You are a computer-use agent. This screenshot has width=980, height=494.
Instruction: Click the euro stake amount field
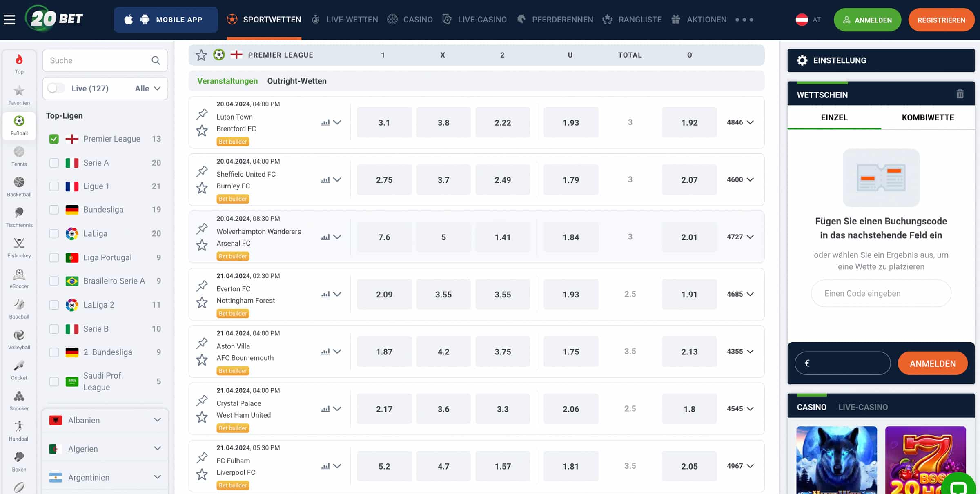coord(842,363)
